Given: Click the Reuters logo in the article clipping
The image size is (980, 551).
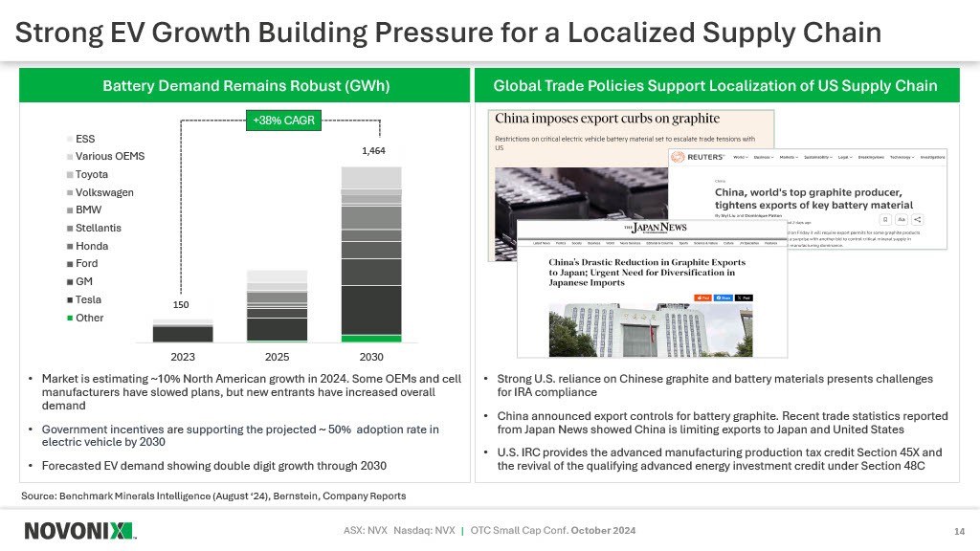Looking at the screenshot, I should click(698, 157).
